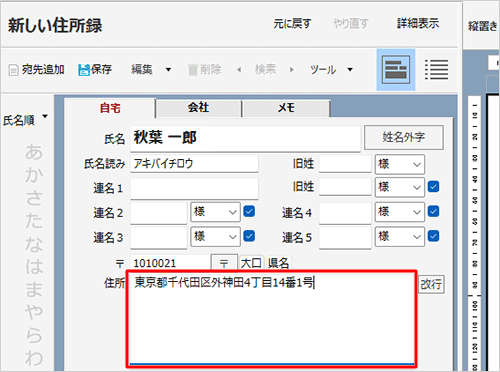Image resolution: width=500 pixels, height=372 pixels.
Task: Toggle the 連名4 checkbox
Action: [433, 211]
